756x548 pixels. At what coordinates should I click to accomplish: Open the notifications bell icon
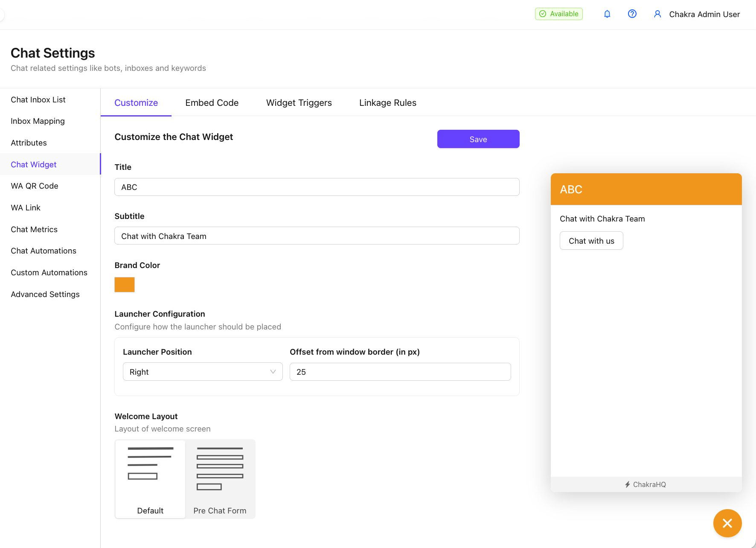click(607, 14)
